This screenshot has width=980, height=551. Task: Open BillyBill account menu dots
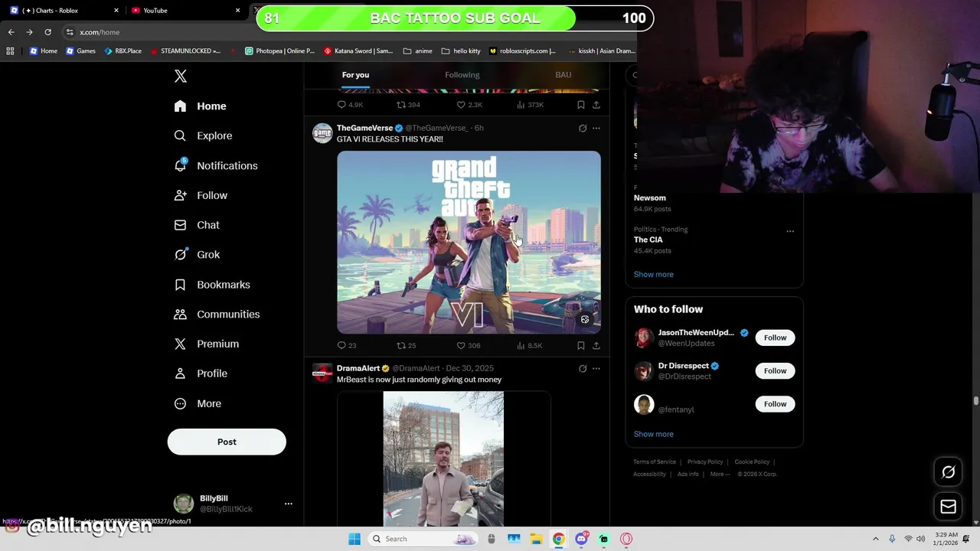(x=289, y=504)
